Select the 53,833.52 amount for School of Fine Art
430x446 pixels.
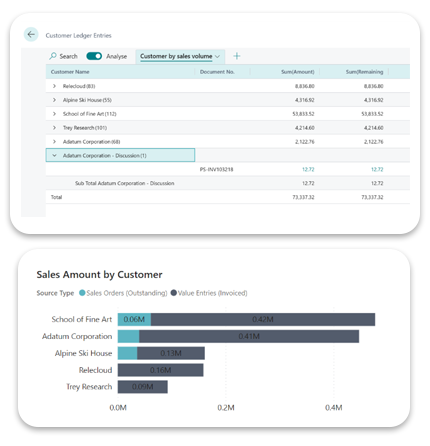(x=303, y=114)
